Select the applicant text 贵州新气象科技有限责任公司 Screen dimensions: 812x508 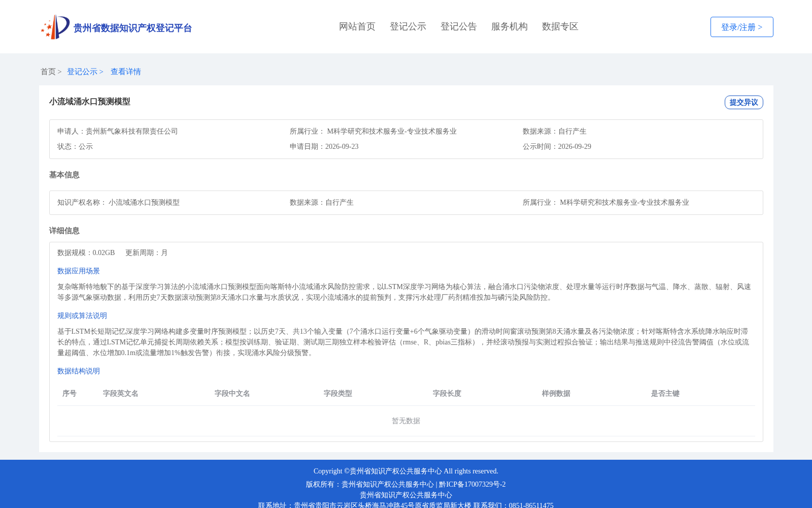(132, 131)
